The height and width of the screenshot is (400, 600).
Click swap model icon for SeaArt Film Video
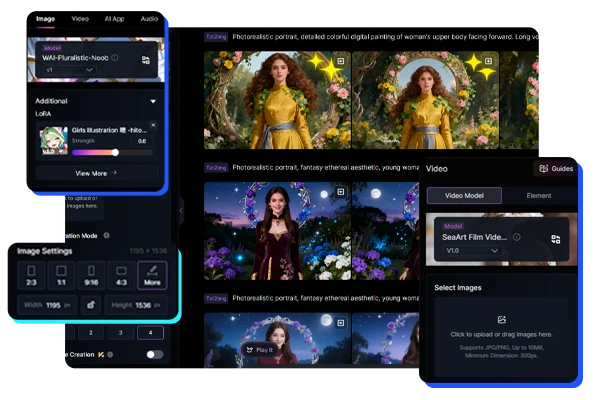tap(556, 239)
